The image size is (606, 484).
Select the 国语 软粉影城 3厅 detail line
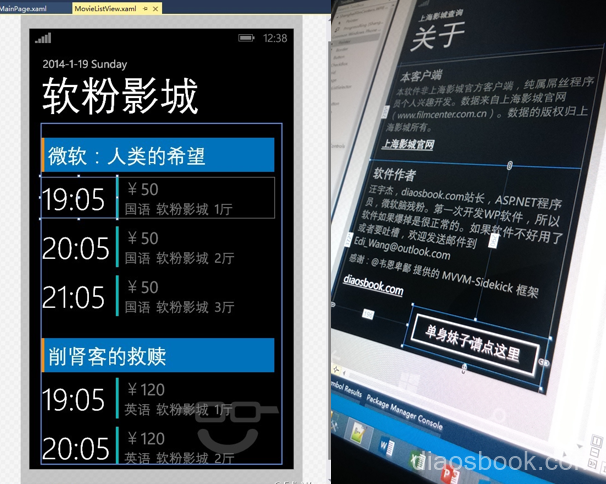coord(179,307)
